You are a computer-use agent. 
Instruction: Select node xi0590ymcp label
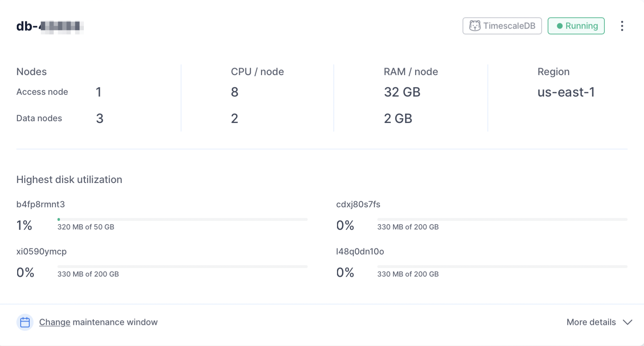(x=41, y=251)
